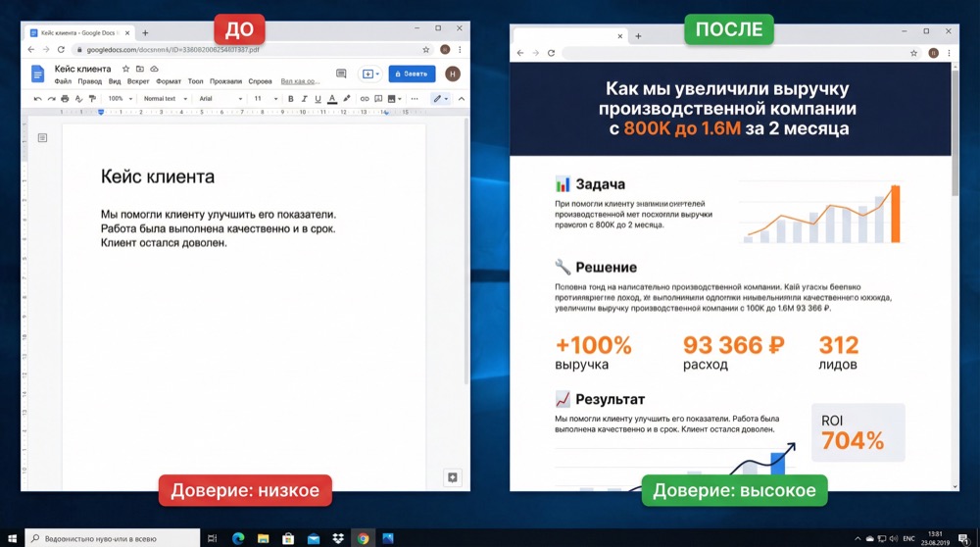Viewport: 980px width, 547px height.
Task: Open the font size 11 dropdown
Action: click(266, 99)
